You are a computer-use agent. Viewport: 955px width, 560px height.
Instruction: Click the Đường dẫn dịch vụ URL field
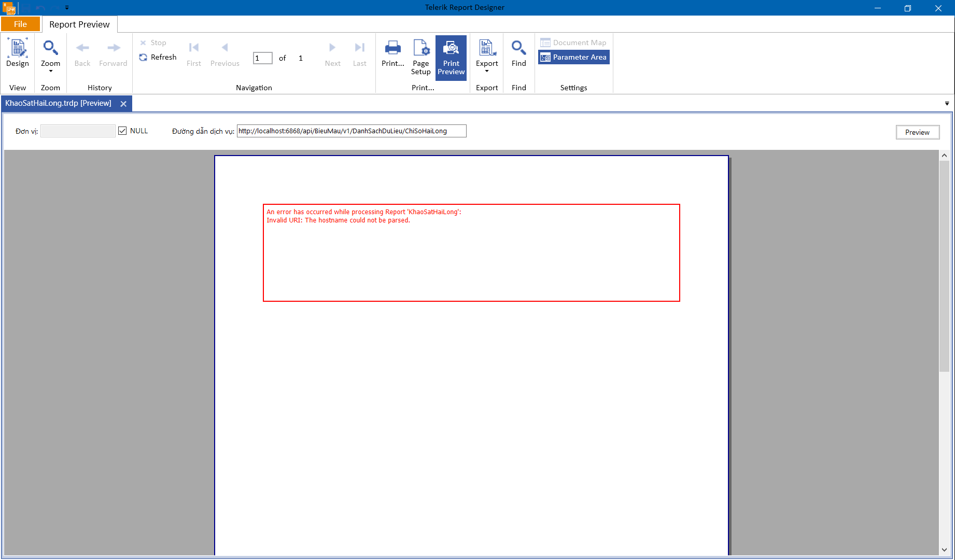[x=352, y=131]
